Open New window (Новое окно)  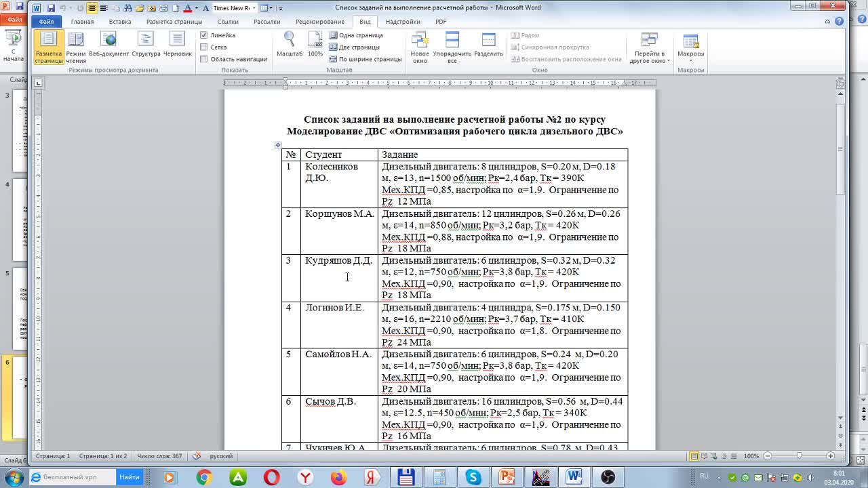point(420,47)
